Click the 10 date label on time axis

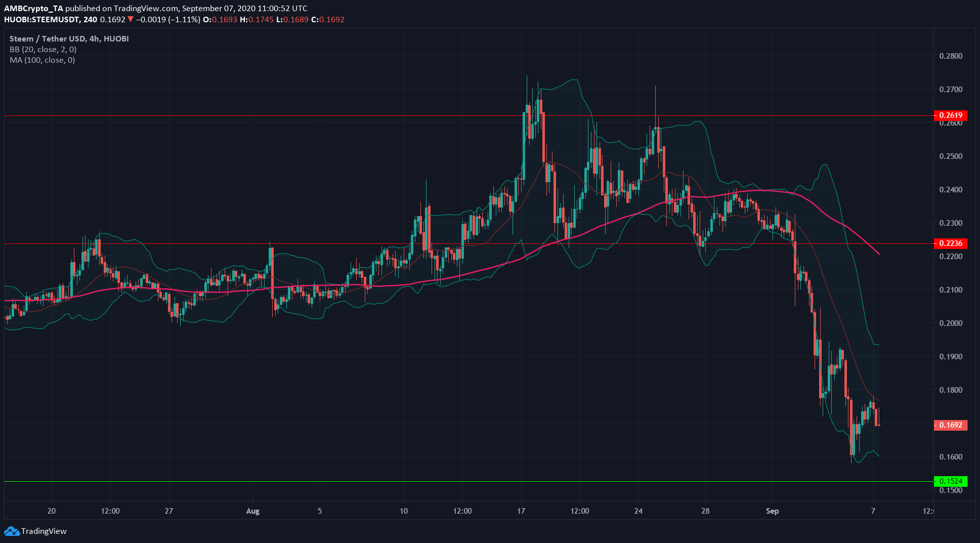[x=404, y=511]
